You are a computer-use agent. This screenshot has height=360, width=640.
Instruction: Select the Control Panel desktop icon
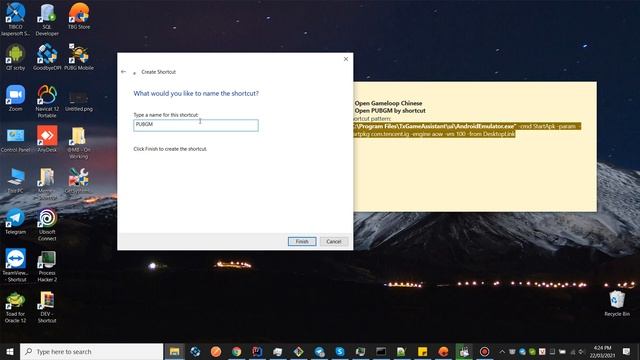tap(15, 140)
